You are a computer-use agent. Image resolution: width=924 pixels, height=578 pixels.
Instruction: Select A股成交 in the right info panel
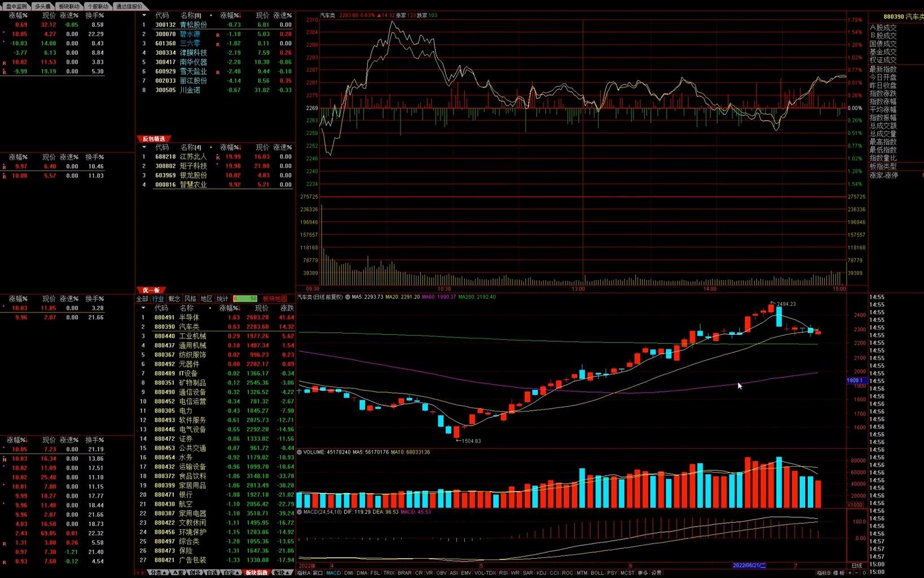[x=883, y=28]
